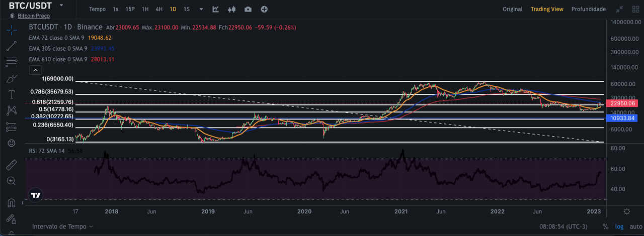
Task: Switch to the Original chart view
Action: [512, 9]
